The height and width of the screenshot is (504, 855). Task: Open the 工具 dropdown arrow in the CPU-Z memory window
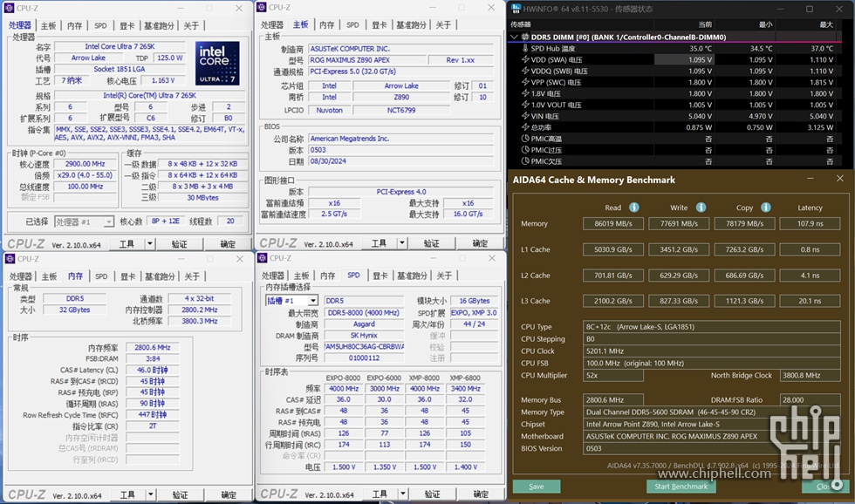tap(150, 494)
